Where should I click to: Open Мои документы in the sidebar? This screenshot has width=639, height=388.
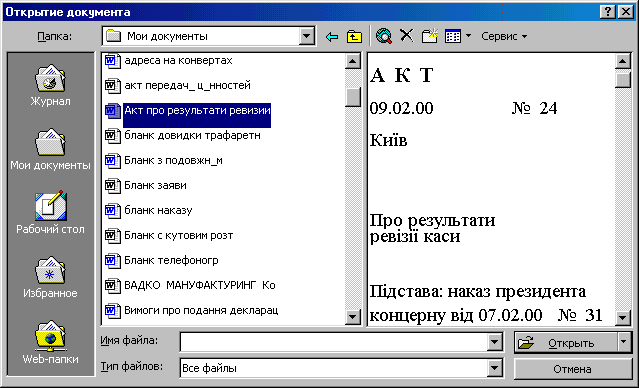50,150
